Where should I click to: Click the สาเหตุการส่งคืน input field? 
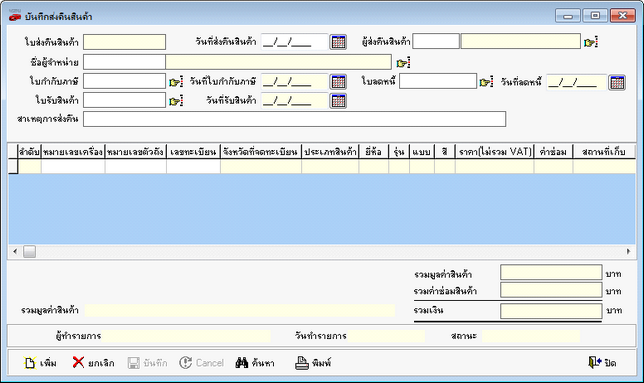tap(294, 119)
